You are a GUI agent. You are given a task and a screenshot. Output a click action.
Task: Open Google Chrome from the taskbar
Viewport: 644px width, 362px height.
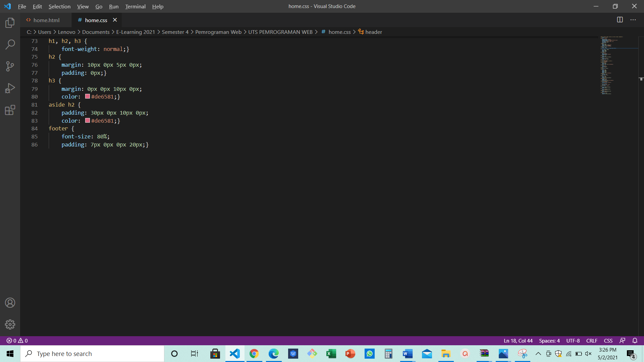click(254, 354)
